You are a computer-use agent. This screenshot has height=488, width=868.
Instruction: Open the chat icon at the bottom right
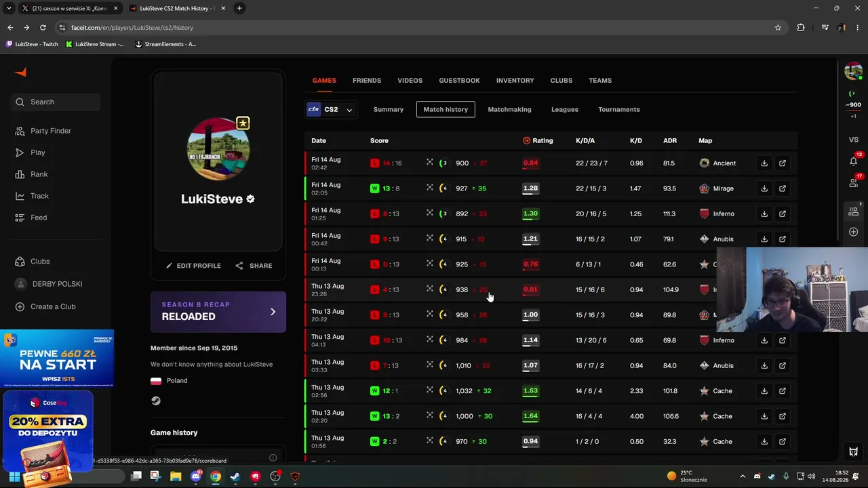click(853, 451)
